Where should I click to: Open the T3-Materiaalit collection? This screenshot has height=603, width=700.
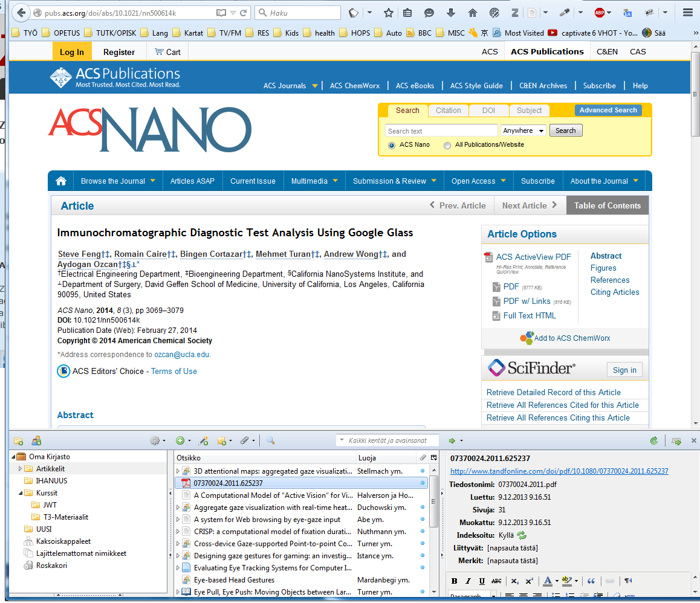(x=66, y=517)
